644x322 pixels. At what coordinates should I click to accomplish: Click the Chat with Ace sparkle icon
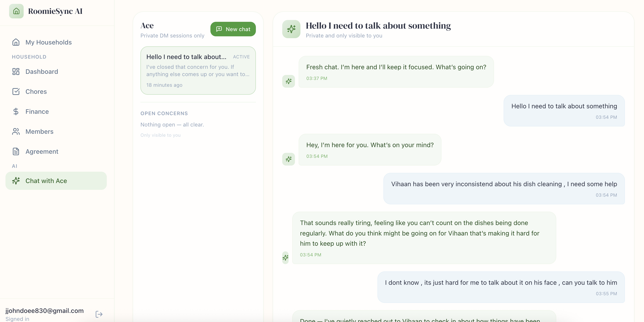click(16, 181)
